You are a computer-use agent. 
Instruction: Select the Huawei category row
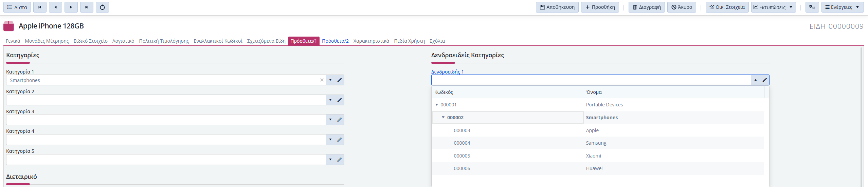click(x=598, y=168)
